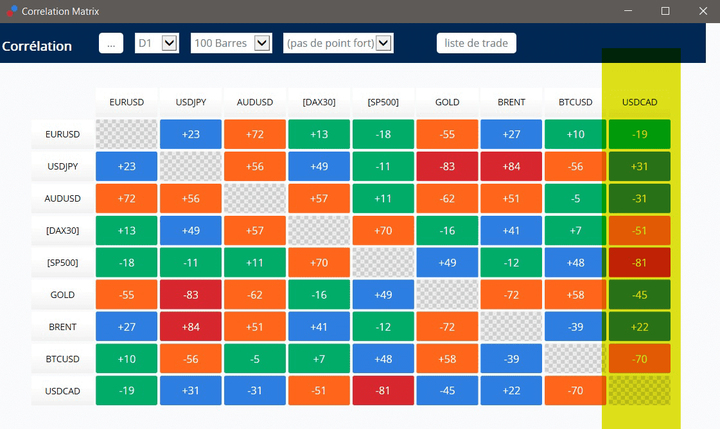Select the EURUSD column header
This screenshot has width=720, height=429.
pyautogui.click(x=127, y=102)
